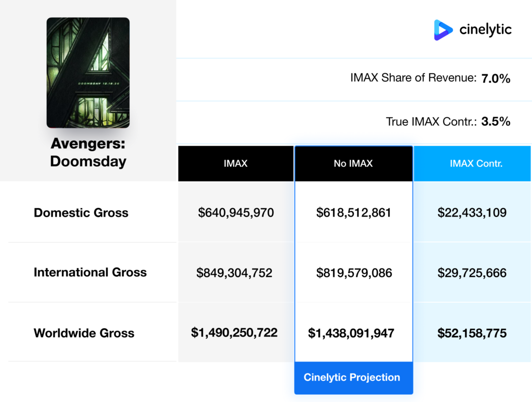
Task: Click the cinelytic brand name text
Action: point(485,30)
